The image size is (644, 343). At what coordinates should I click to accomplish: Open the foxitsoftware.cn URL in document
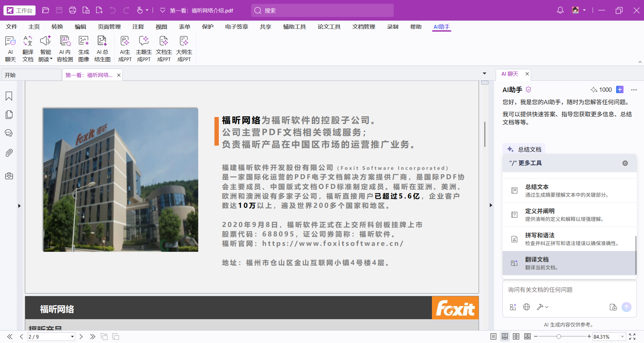[333, 243]
